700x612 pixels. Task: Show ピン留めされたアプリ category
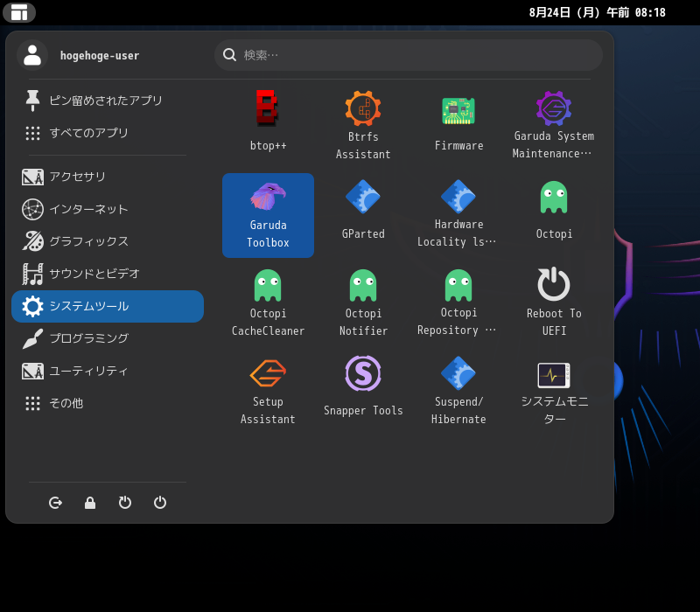pos(108,101)
